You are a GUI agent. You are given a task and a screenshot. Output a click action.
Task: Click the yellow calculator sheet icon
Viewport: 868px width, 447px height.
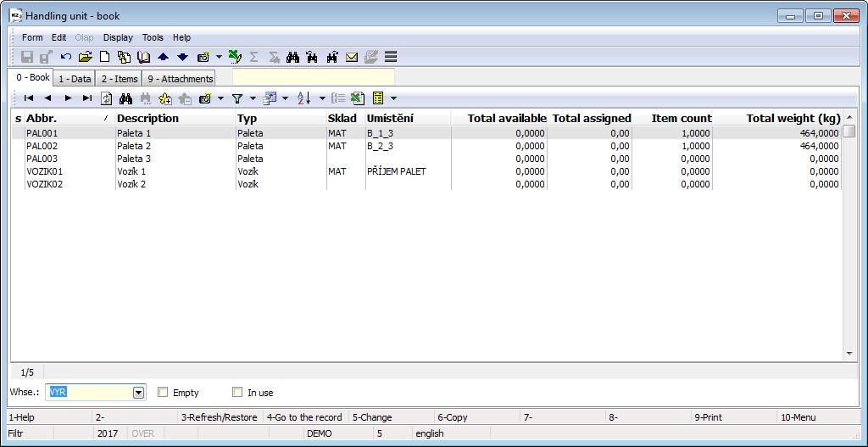tap(379, 98)
